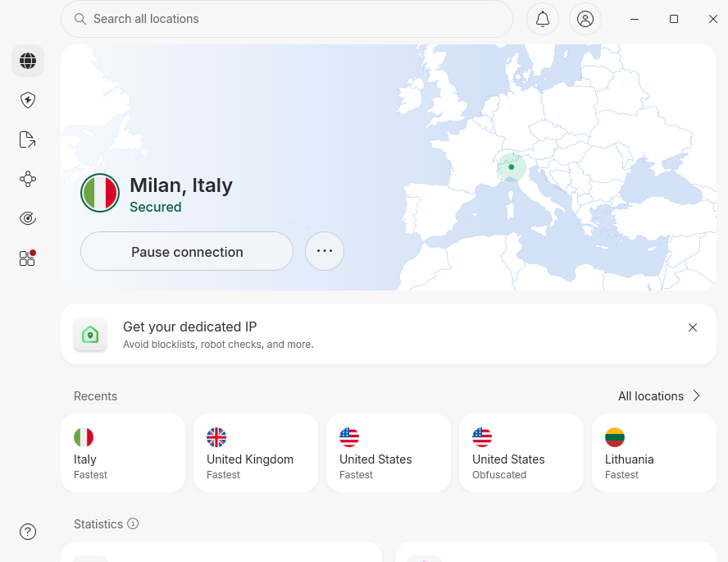The image size is (728, 562).
Task: Click the search magnifier icon
Action: [x=80, y=19]
